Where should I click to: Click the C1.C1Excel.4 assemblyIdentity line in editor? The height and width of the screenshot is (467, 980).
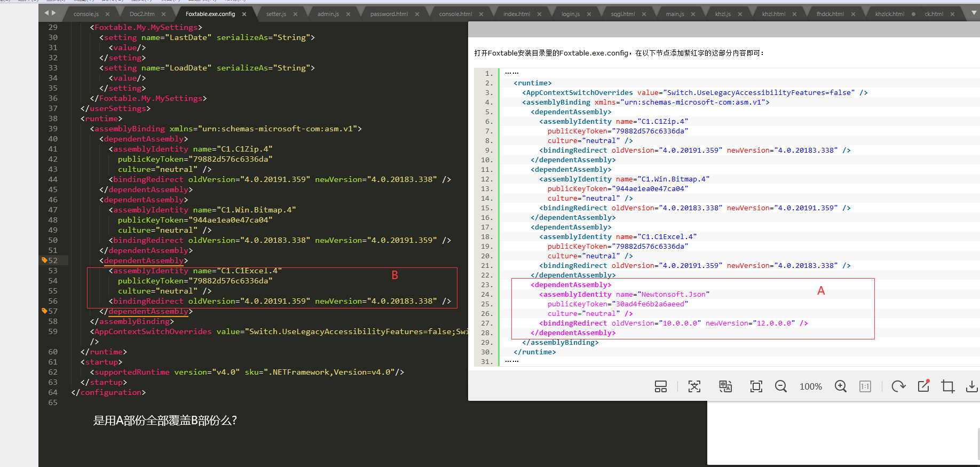[x=195, y=271]
